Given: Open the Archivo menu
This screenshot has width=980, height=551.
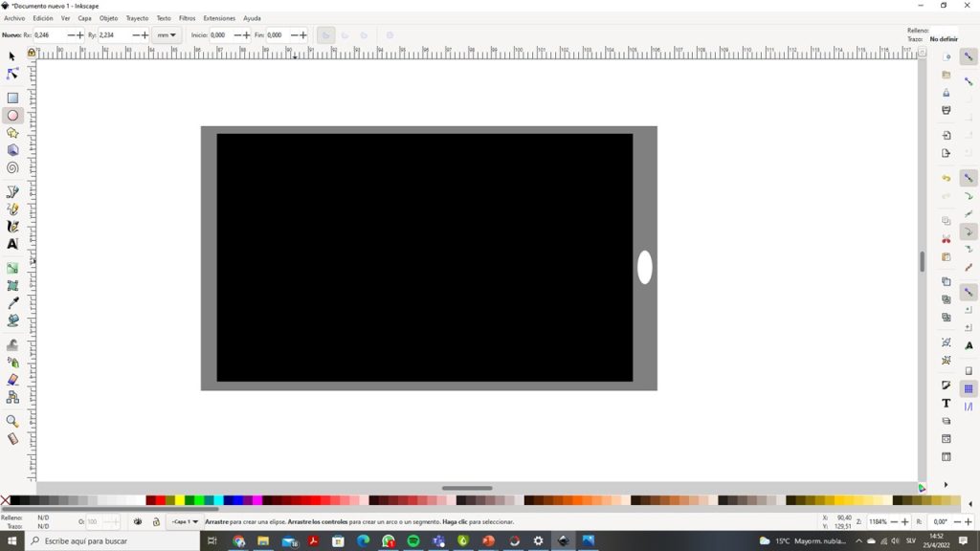Looking at the screenshot, I should [14, 18].
